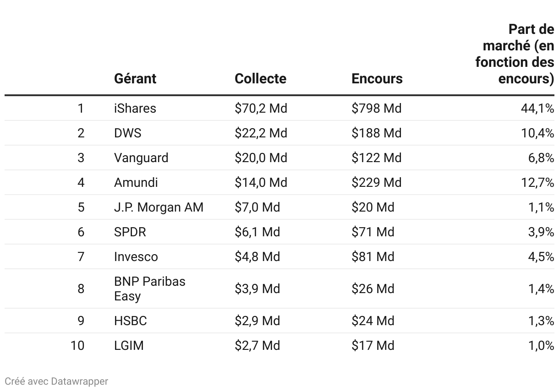Select the HSBC manager cell

click(131, 321)
